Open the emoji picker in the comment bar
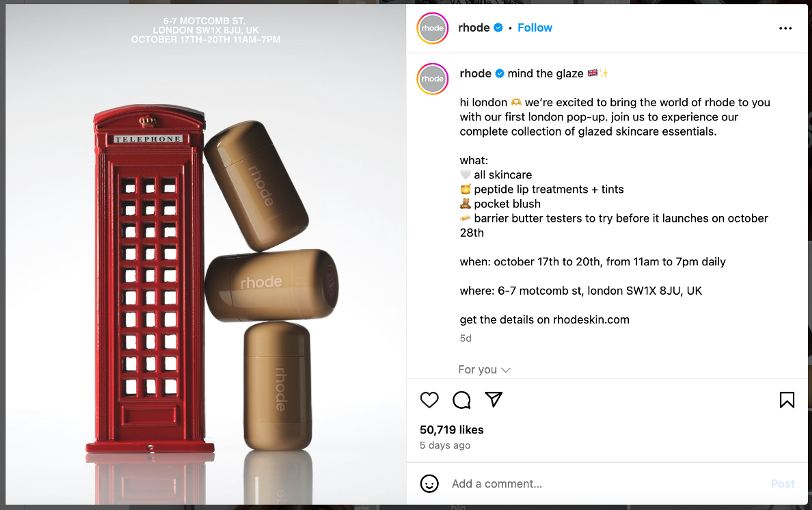Viewport: 812px width, 510px height. coord(430,484)
